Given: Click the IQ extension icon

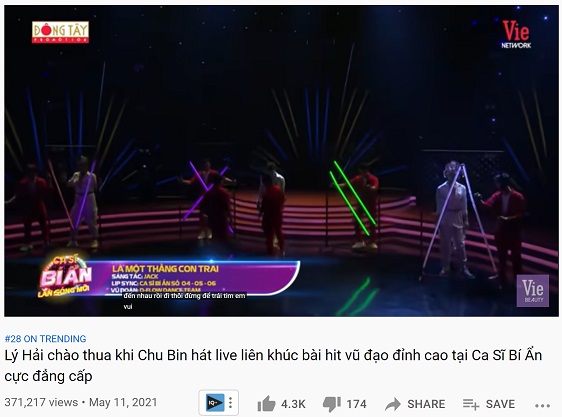Looking at the screenshot, I should click(214, 403).
